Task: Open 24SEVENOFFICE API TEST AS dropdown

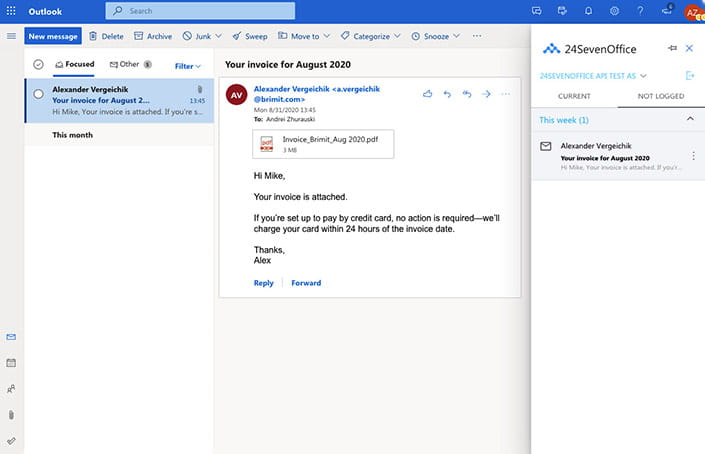Action: tap(593, 76)
